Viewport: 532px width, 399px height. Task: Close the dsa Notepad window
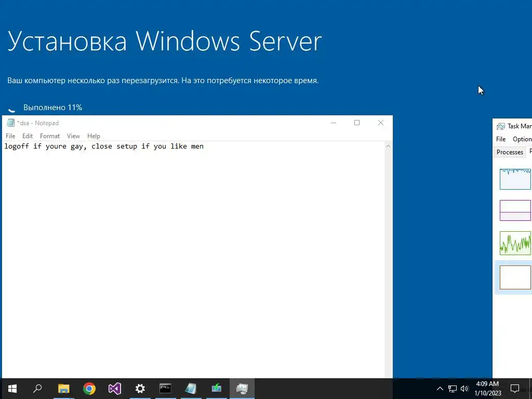point(381,123)
